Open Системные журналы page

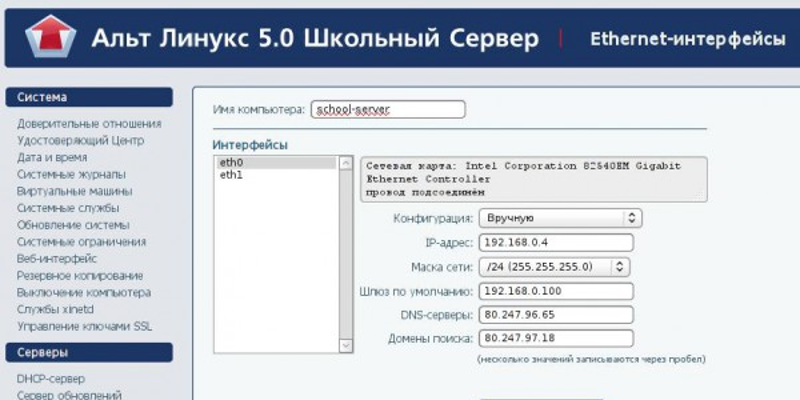(71, 174)
